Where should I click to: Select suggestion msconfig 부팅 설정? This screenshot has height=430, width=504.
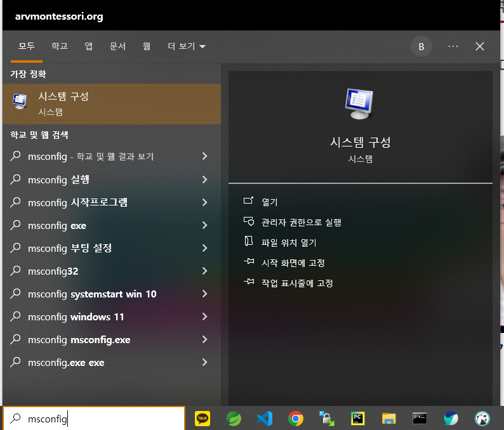pyautogui.click(x=112, y=248)
